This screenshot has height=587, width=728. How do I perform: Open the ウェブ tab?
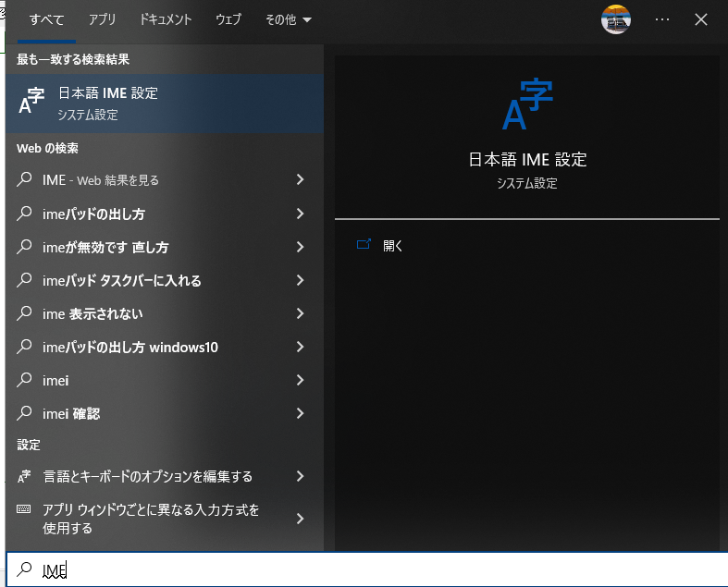pos(228,20)
